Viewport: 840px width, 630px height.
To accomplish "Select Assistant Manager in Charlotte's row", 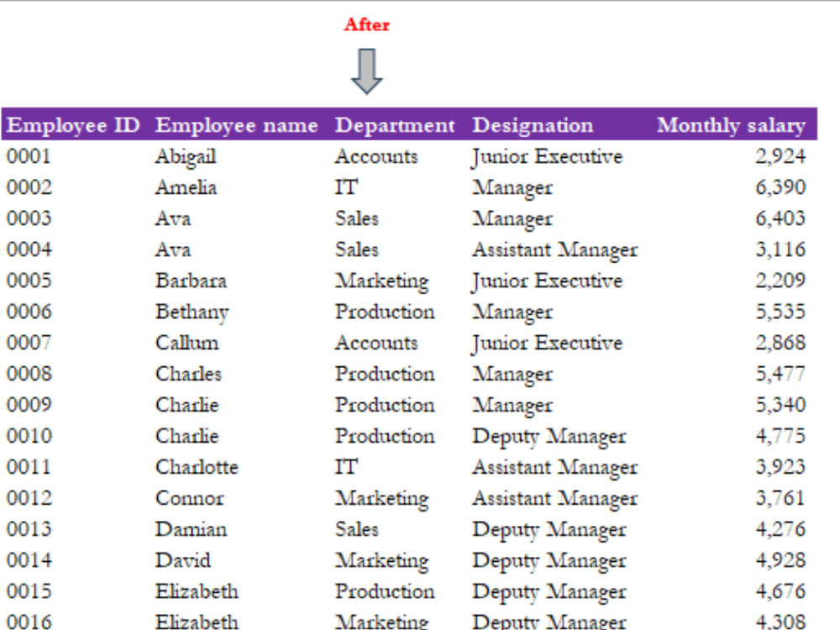I will click(555, 468).
